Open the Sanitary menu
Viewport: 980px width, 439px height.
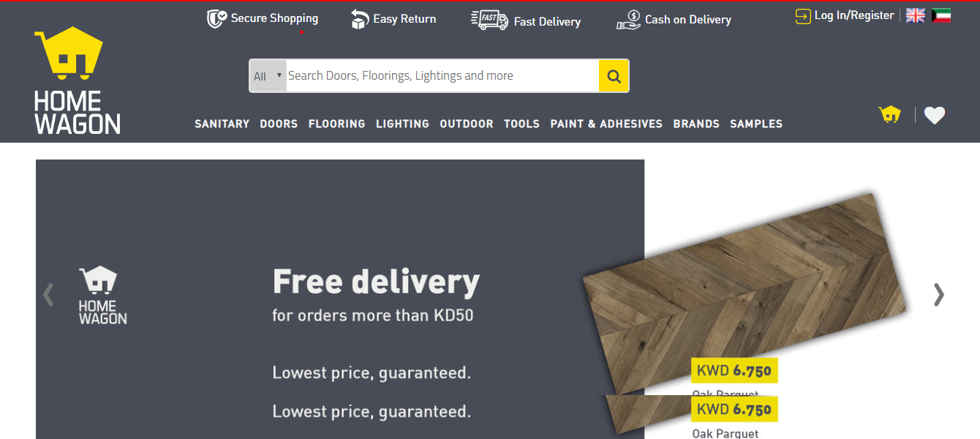(x=222, y=124)
